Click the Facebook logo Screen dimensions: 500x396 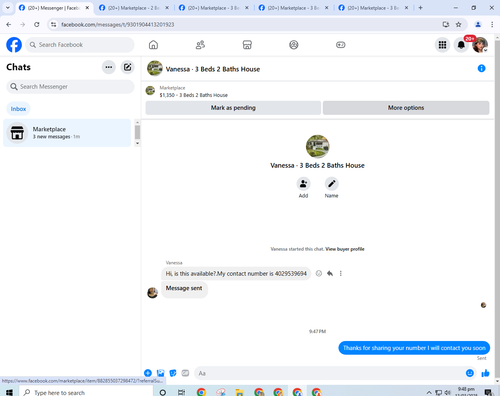[14, 45]
